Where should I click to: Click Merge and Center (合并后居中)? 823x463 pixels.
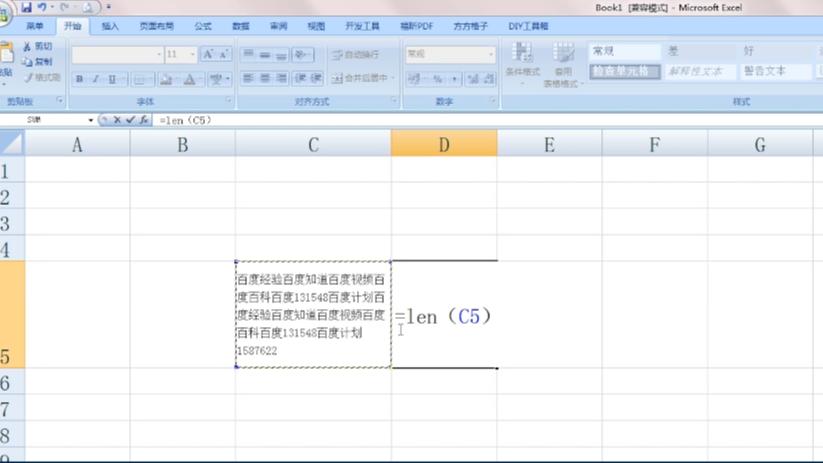click(x=361, y=78)
